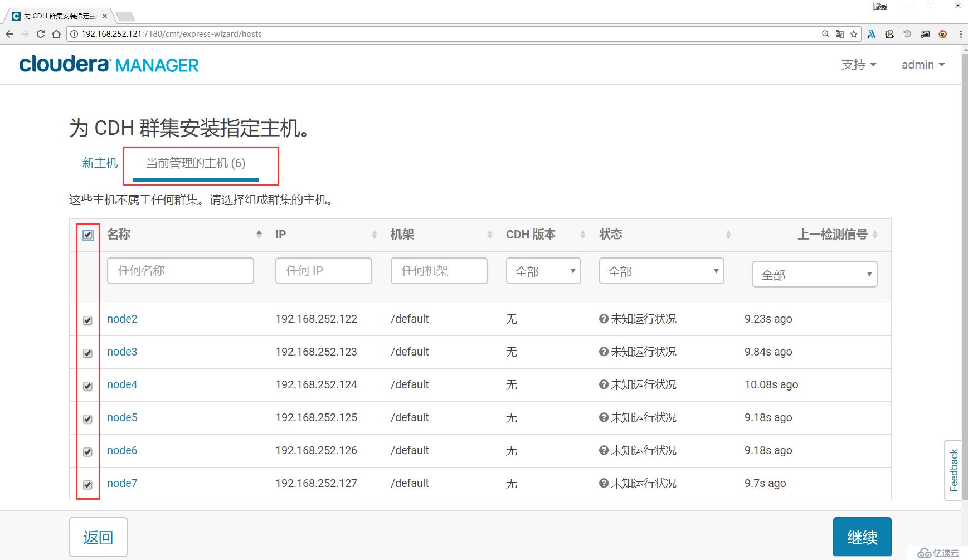Sort by the 状态 column arrows
Viewport: 968px width, 560px height.
tap(728, 235)
